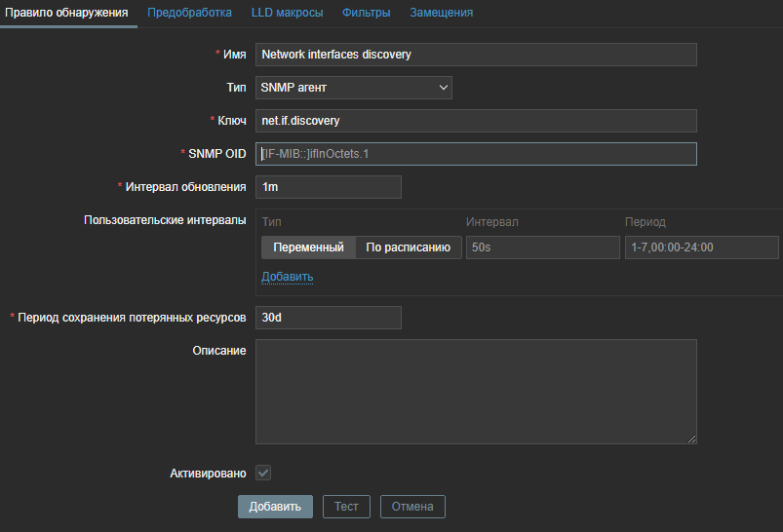Click the Имя input field
The image size is (783, 532).
476,55
